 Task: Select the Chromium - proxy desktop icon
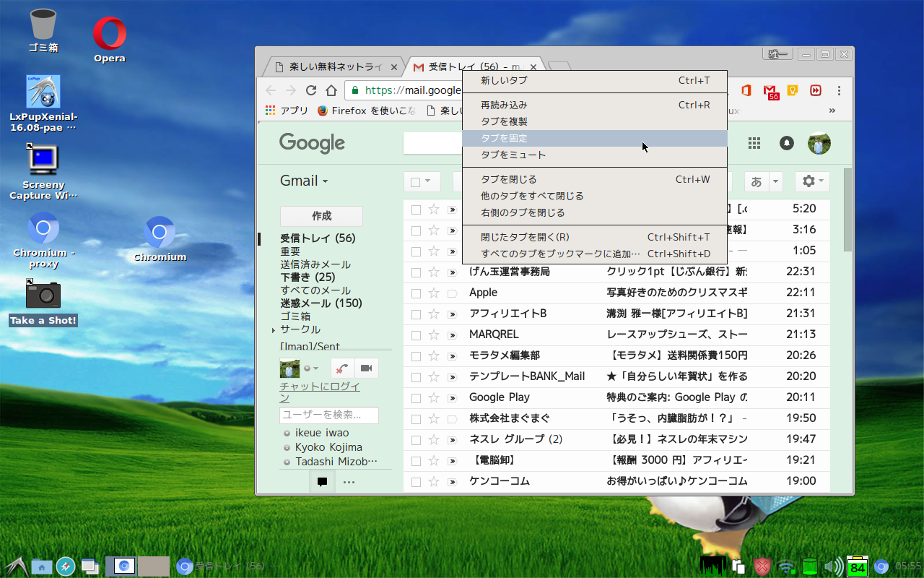coord(44,240)
